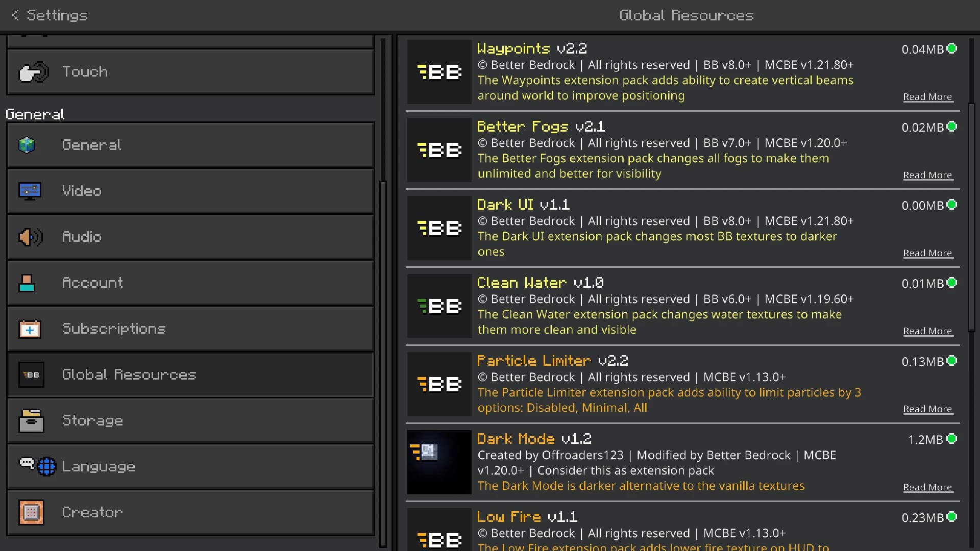Viewport: 980px width, 551px height.
Task: Click the Audio speaker icon
Action: [x=31, y=237]
